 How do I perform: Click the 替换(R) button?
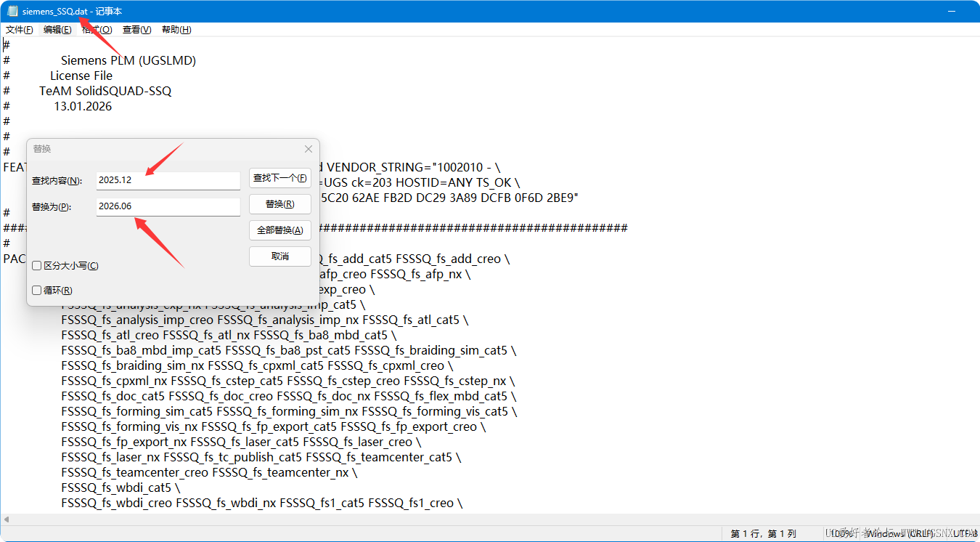(x=280, y=204)
